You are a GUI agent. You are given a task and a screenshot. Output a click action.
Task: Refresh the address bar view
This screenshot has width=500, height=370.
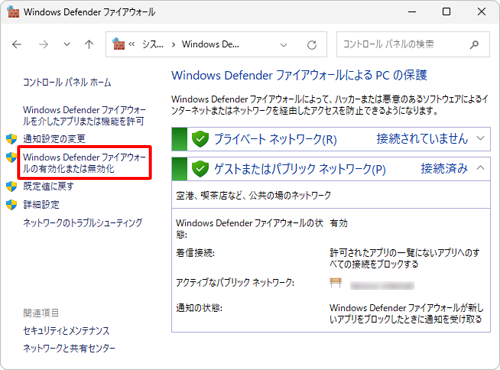312,45
